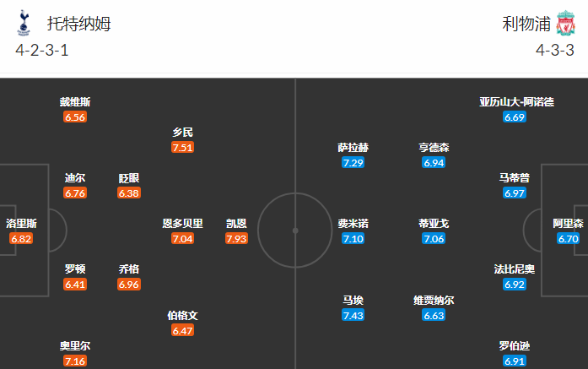The width and height of the screenshot is (588, 369).
Task: Open goalkeeper 洛里斯 player details
Action: click(x=21, y=224)
